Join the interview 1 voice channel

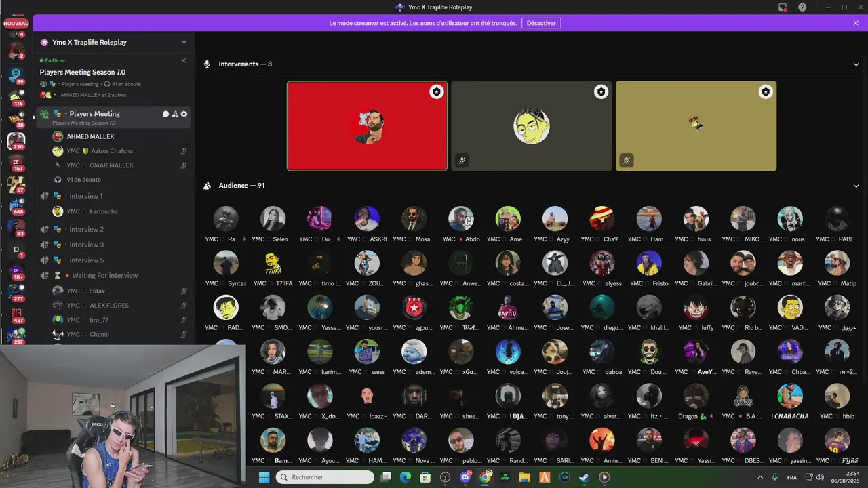click(x=114, y=196)
